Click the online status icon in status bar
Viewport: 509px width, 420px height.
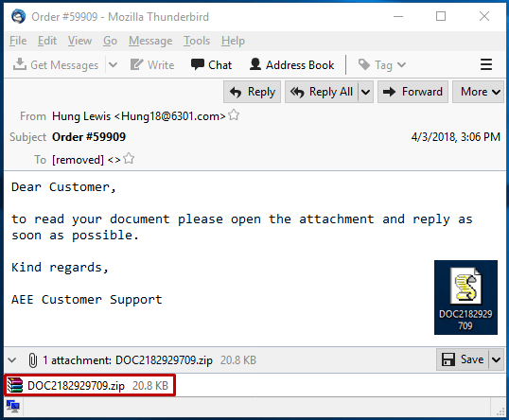[13, 406]
